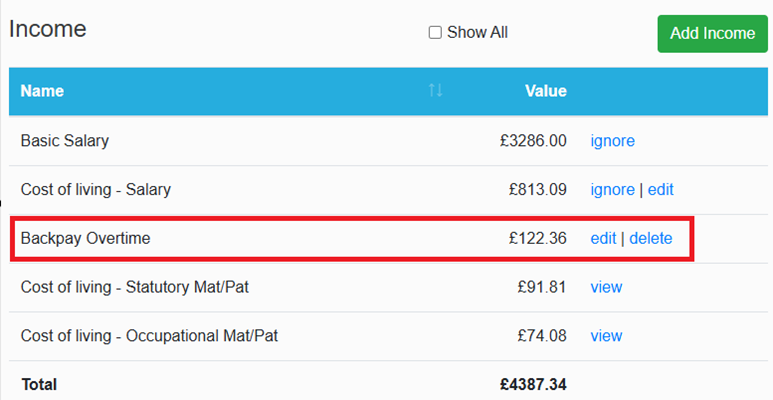
Task: Click the Total amount £4387.34
Action: (x=533, y=384)
